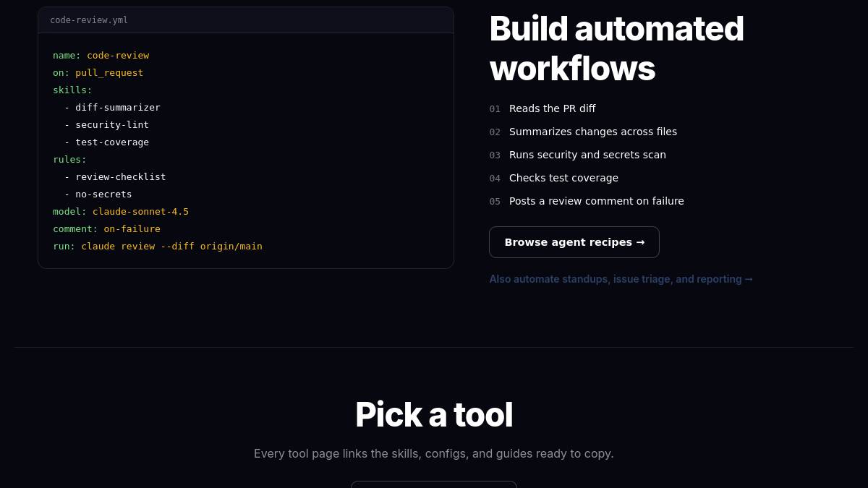Click the 'on: pull_request' code line
Screen dimensions: 868x488
click(98, 73)
